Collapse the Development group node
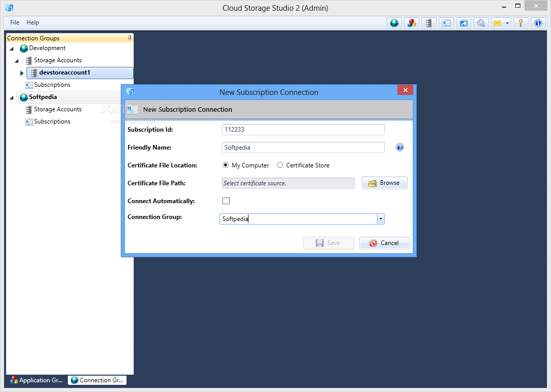The height and width of the screenshot is (392, 551). click(x=12, y=48)
